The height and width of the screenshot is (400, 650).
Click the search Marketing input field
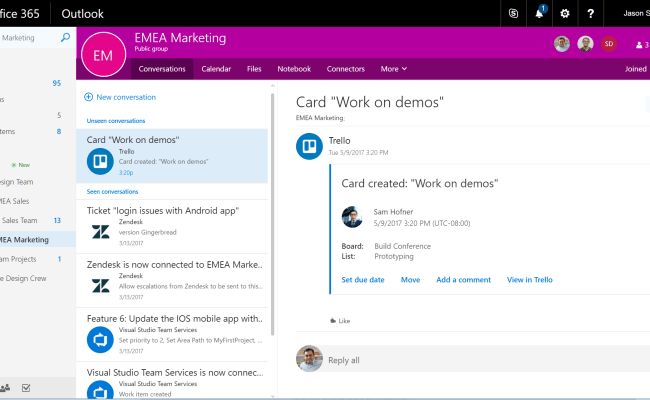coord(29,38)
